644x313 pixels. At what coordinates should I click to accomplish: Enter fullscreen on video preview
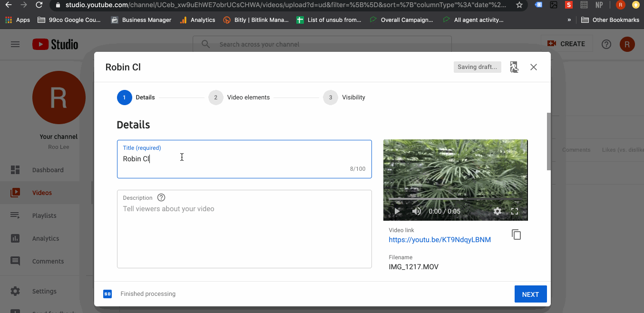click(x=515, y=211)
